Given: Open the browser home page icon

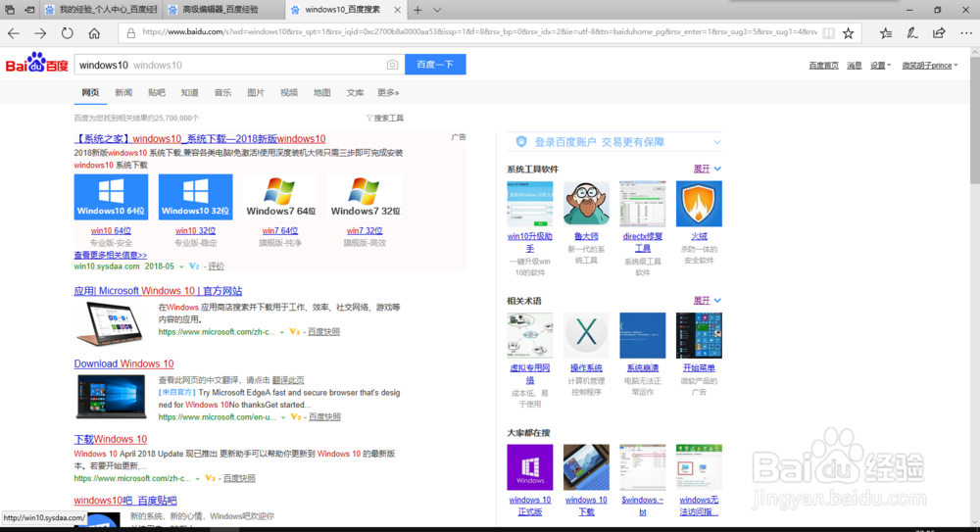Looking at the screenshot, I should click(x=94, y=33).
